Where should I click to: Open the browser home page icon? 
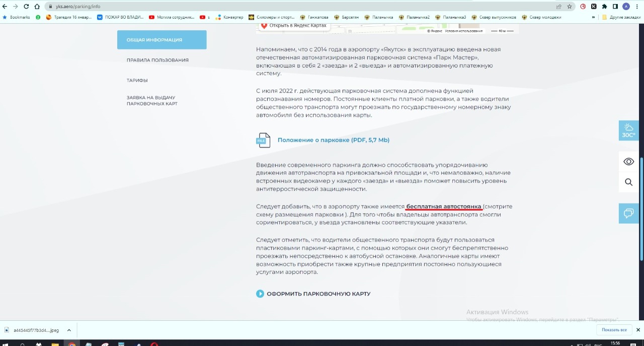pos(37,7)
